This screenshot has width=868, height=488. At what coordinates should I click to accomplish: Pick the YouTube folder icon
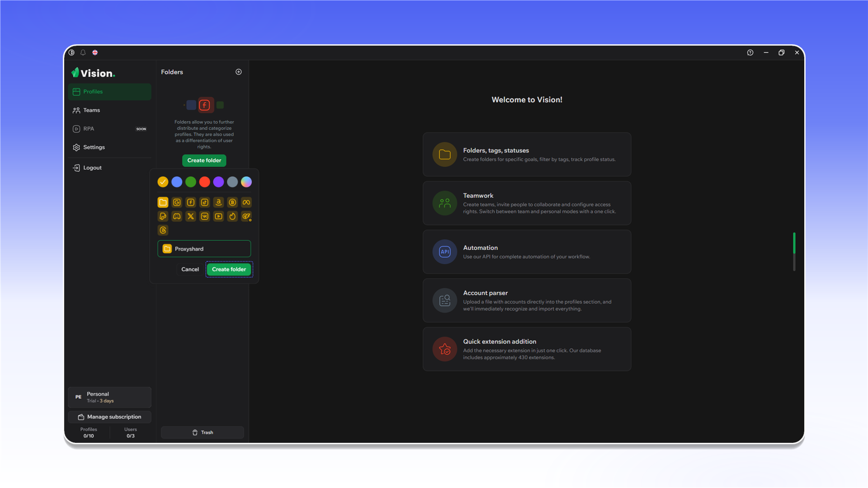coord(218,216)
